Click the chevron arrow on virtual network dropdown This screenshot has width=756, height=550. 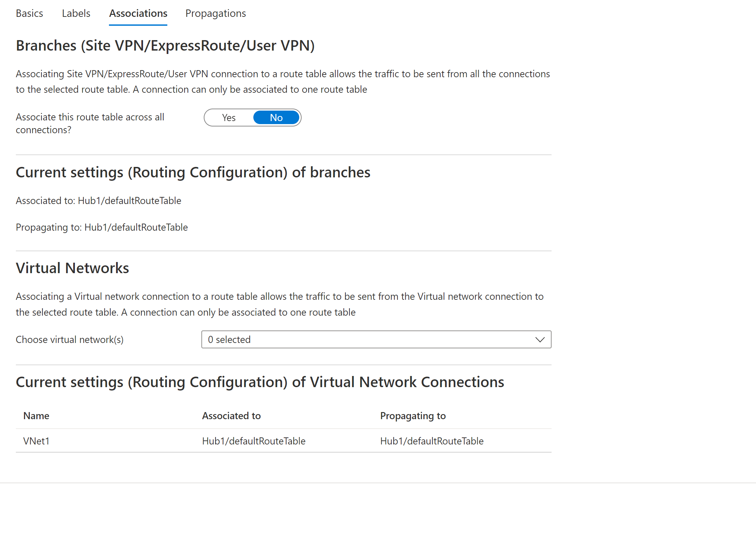540,340
